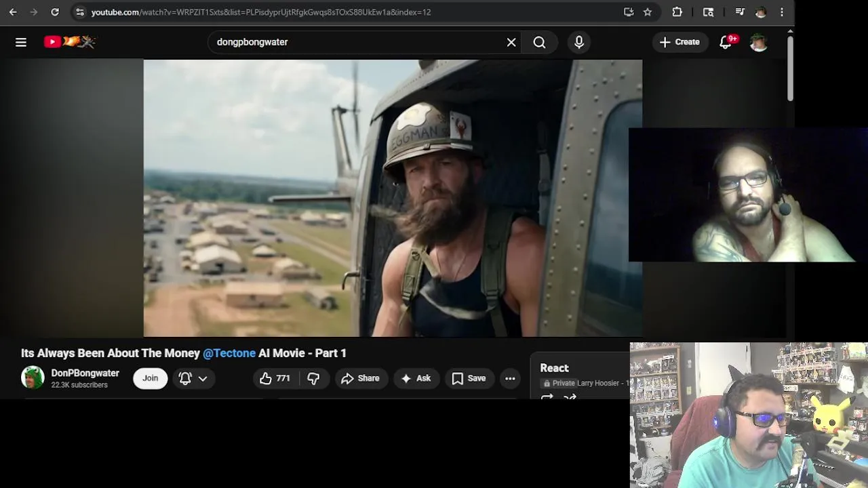The image size is (868, 488).
Task: Click the Private playlist privacy badge
Action: (558, 383)
